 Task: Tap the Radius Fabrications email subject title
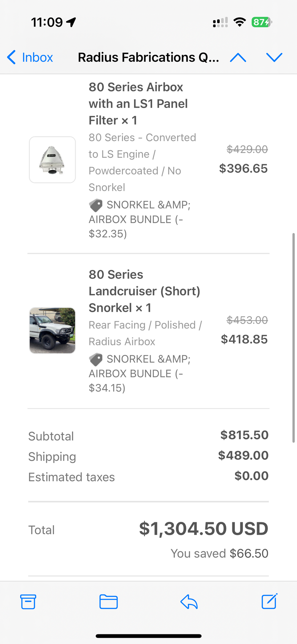tap(148, 57)
